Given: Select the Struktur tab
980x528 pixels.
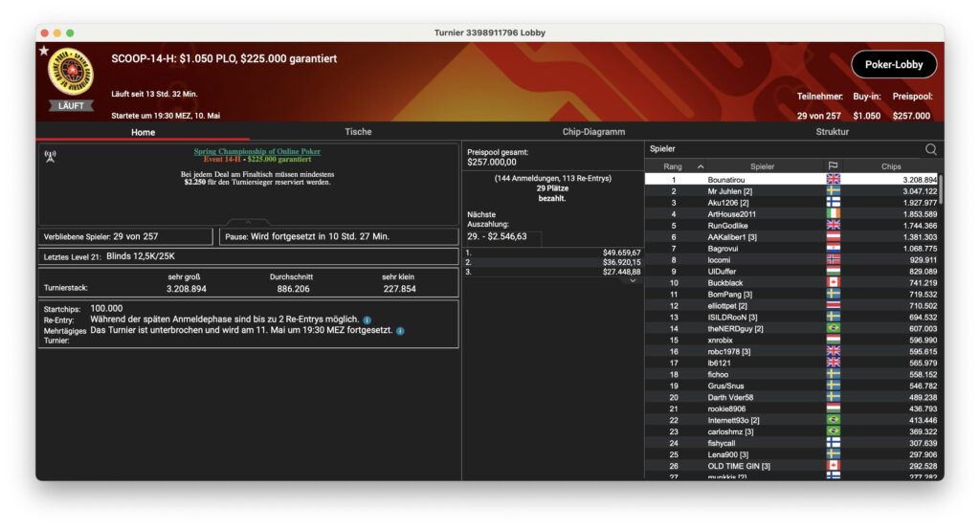Looking at the screenshot, I should 832,132.
